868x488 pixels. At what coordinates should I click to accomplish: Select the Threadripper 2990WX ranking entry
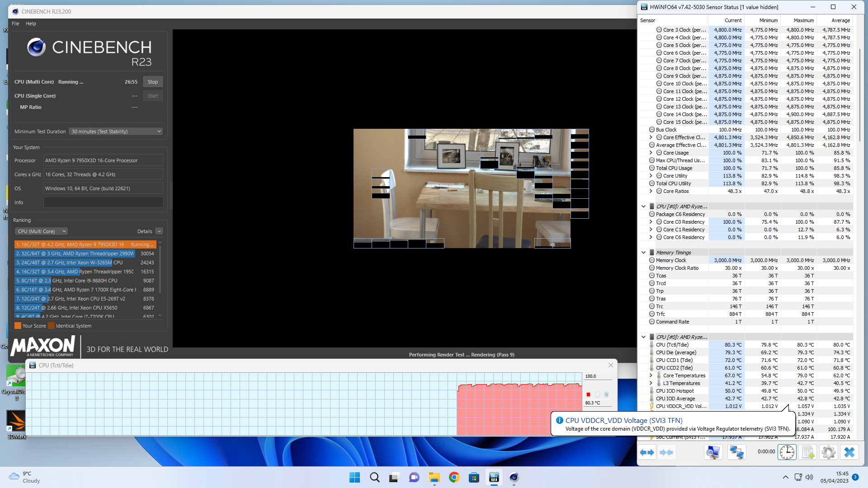tap(75, 253)
